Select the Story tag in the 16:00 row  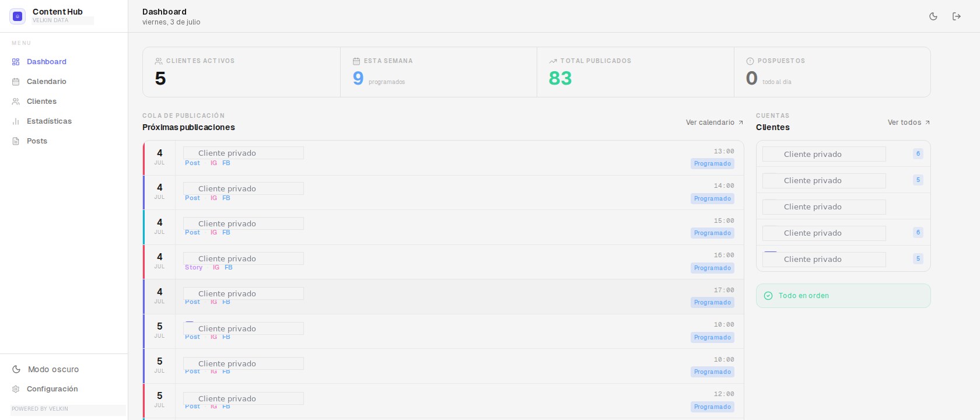[x=194, y=268]
